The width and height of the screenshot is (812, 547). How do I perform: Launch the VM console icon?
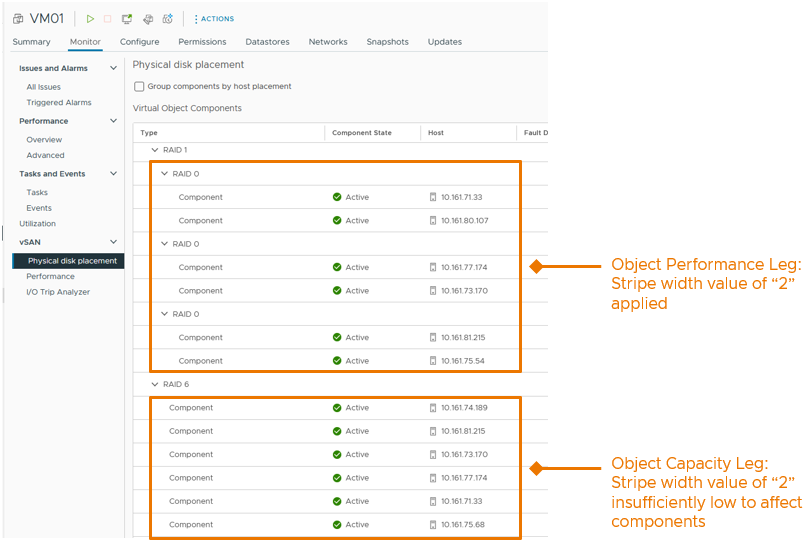pyautogui.click(x=127, y=19)
